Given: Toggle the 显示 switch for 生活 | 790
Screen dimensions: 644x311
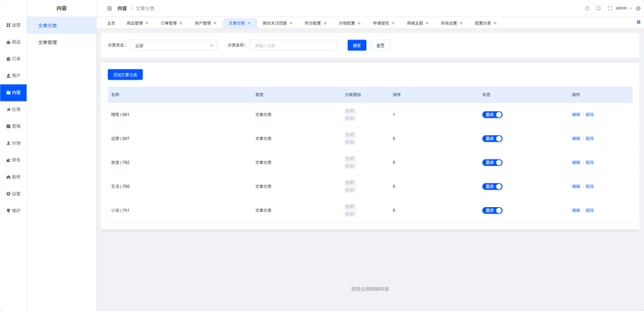Looking at the screenshot, I should pyautogui.click(x=492, y=186).
